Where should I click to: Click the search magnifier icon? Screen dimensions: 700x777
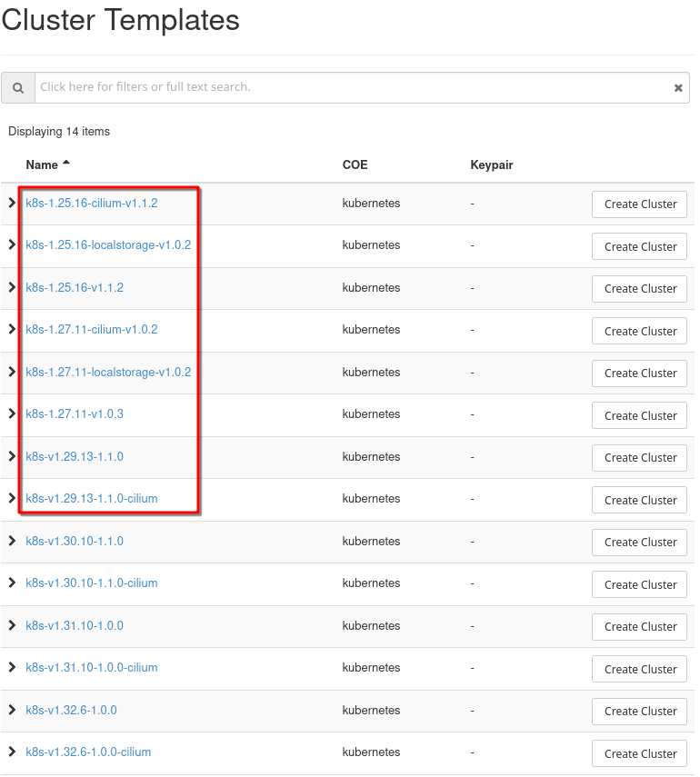18,88
